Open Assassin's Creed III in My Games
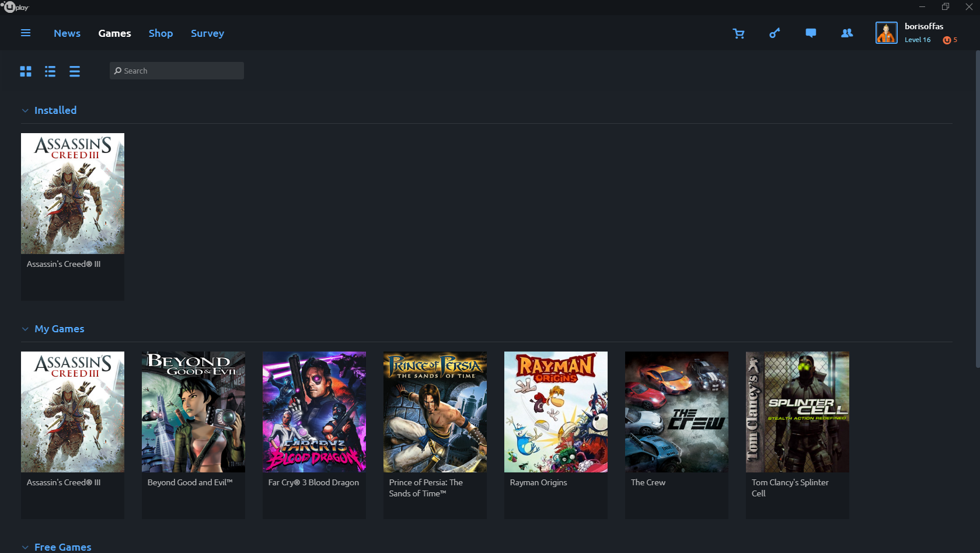This screenshot has height=553, width=980. 72,412
